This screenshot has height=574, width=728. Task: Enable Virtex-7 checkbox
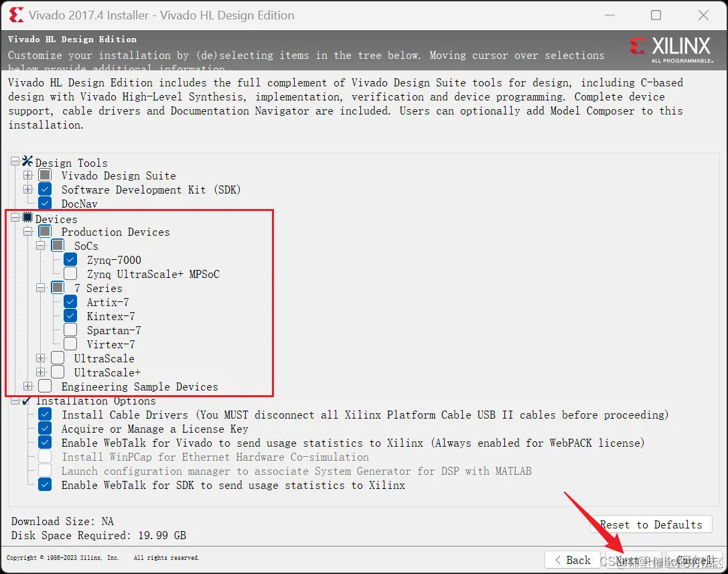click(70, 344)
